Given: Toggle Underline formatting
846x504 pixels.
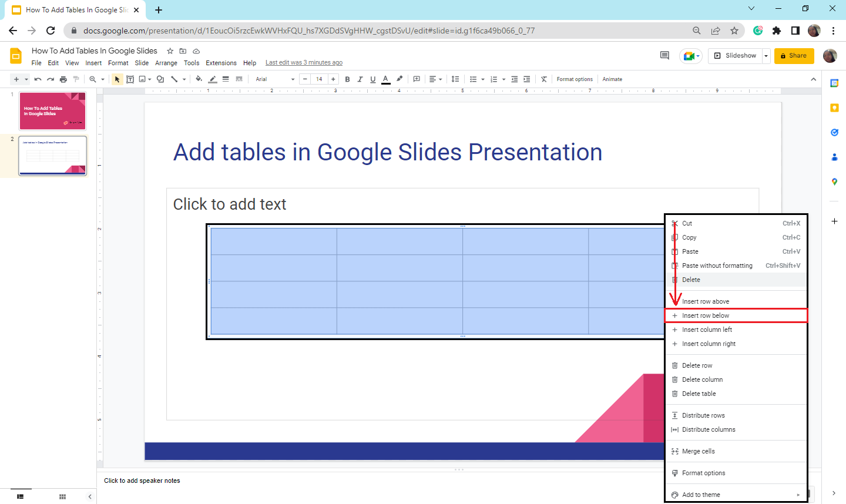Looking at the screenshot, I should [373, 79].
